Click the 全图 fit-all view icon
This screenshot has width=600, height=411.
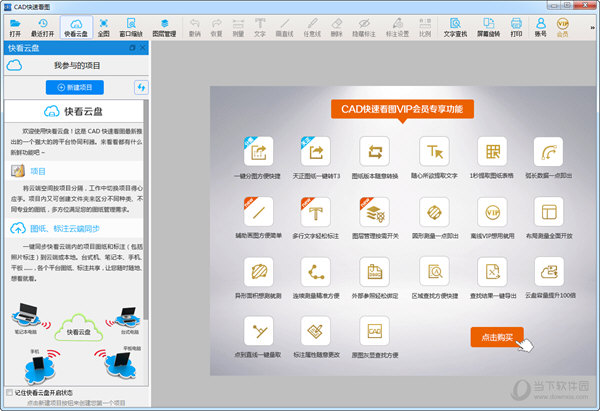(x=103, y=28)
